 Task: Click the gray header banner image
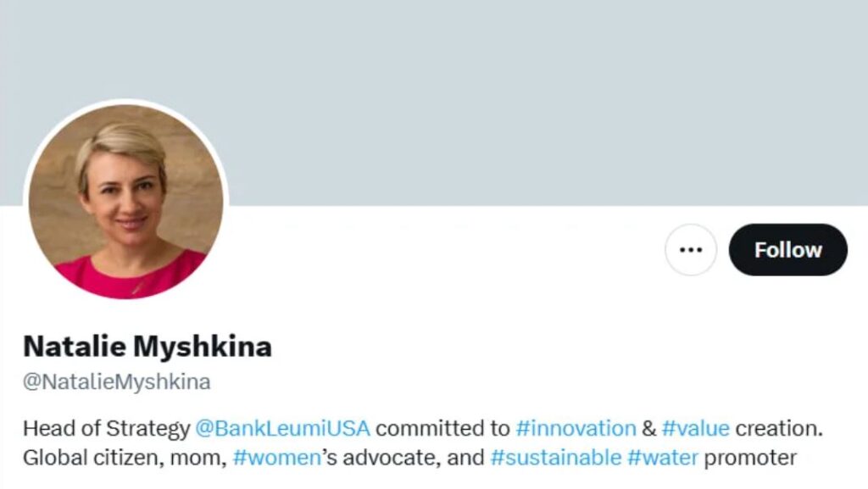tap(509, 93)
